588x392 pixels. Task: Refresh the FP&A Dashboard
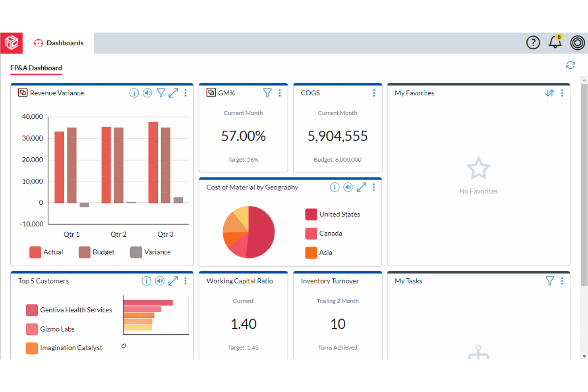[x=570, y=65]
